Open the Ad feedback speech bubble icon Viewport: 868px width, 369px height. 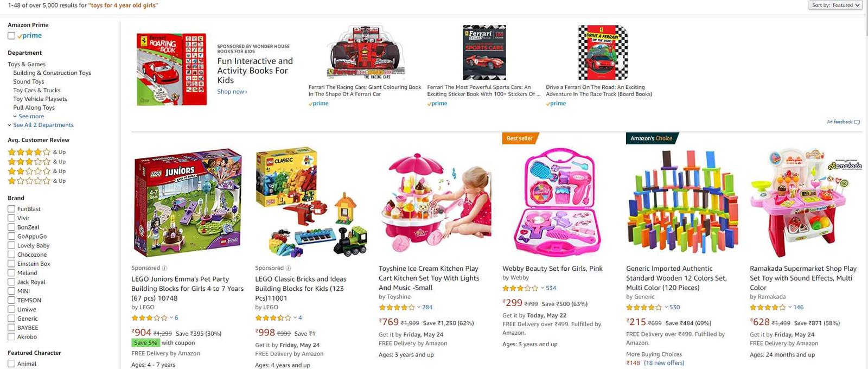pos(857,122)
